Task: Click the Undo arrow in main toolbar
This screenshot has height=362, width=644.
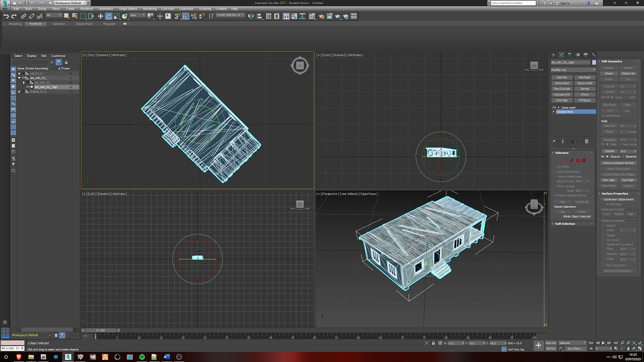Action: pos(6,16)
